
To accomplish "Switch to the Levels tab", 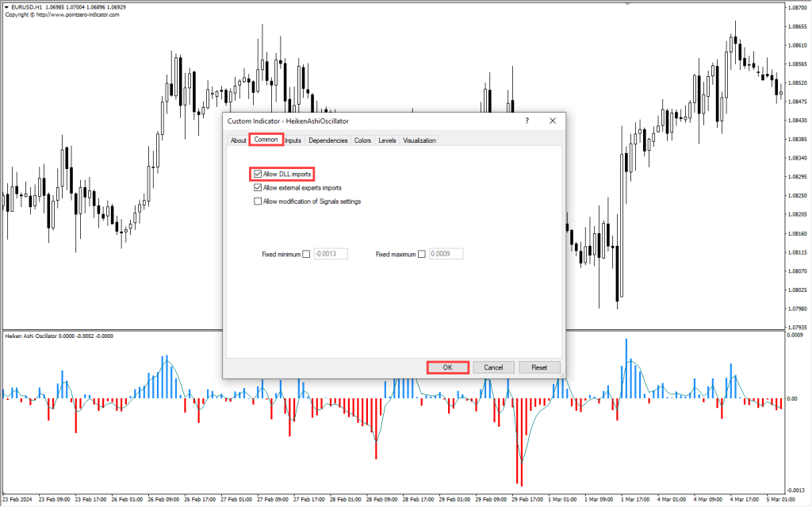I will coord(387,140).
